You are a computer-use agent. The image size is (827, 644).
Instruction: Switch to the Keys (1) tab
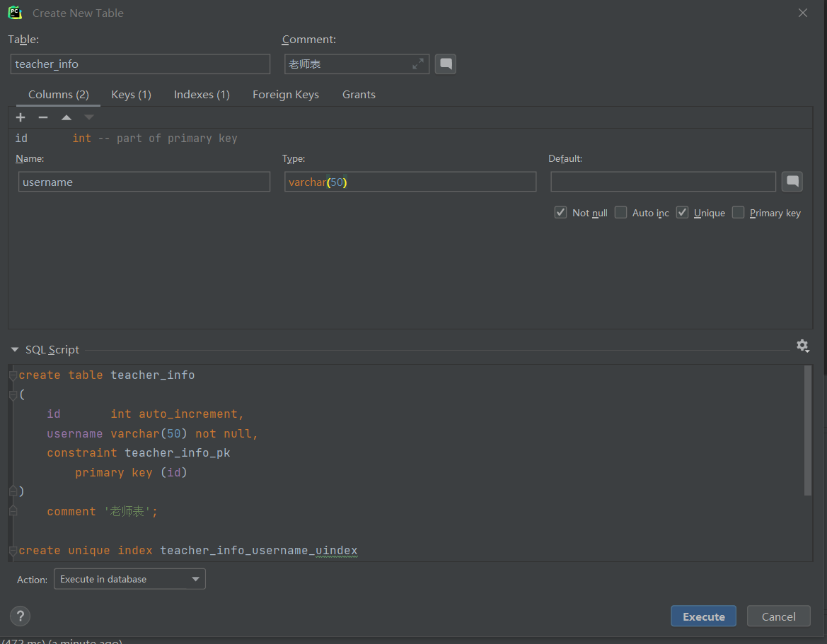131,95
